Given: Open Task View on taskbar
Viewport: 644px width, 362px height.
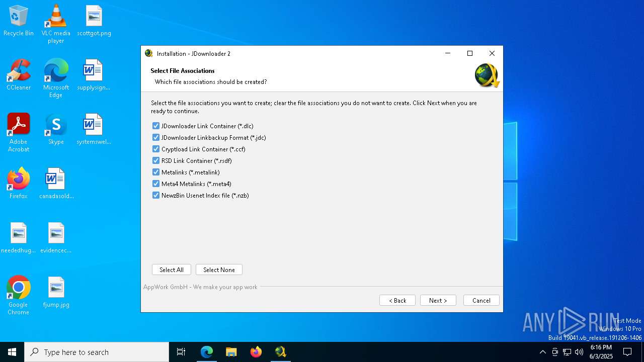Looking at the screenshot, I should (181, 352).
